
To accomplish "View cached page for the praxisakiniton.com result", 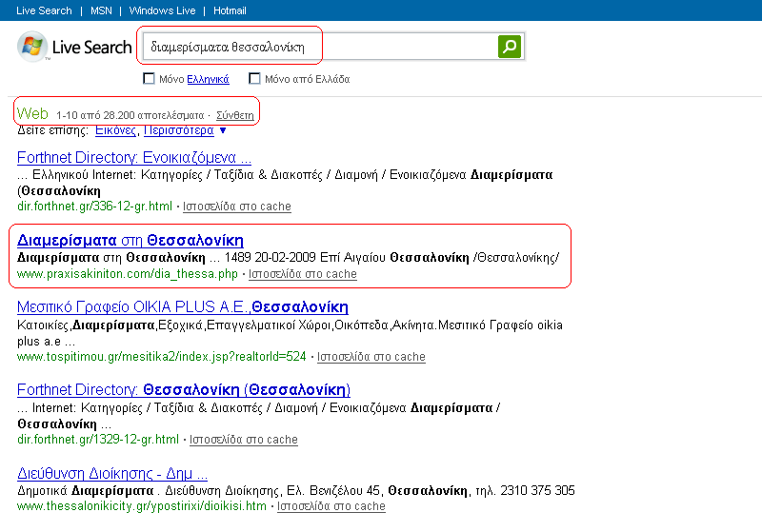I will (x=303, y=274).
